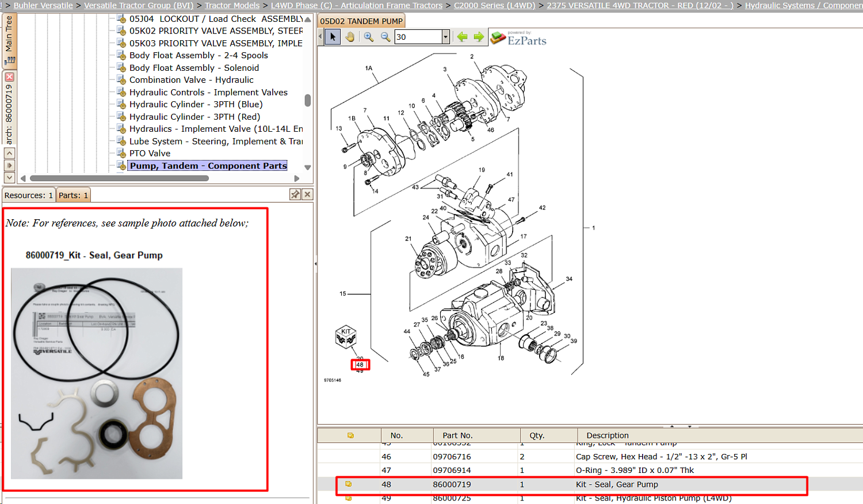
Task: Open the search 86000719 side tab
Action: click(x=9, y=114)
